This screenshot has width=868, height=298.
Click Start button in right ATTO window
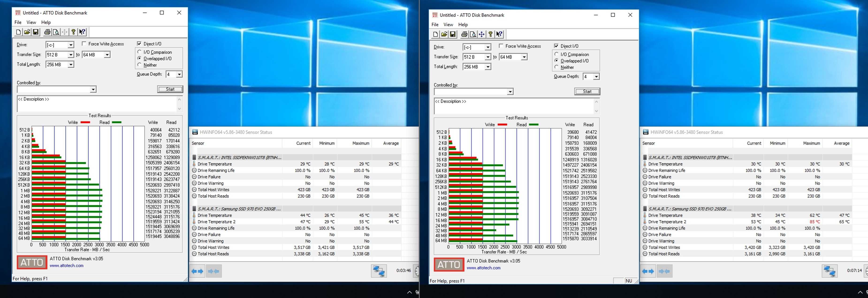[587, 92]
